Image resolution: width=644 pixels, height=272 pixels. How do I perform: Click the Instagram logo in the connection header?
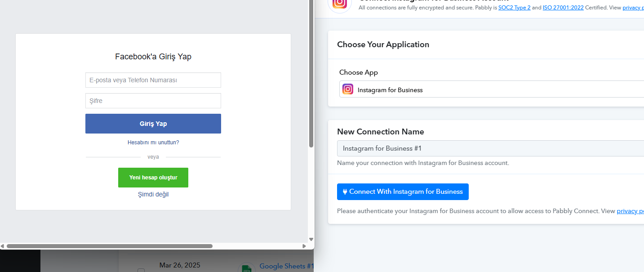340,4
